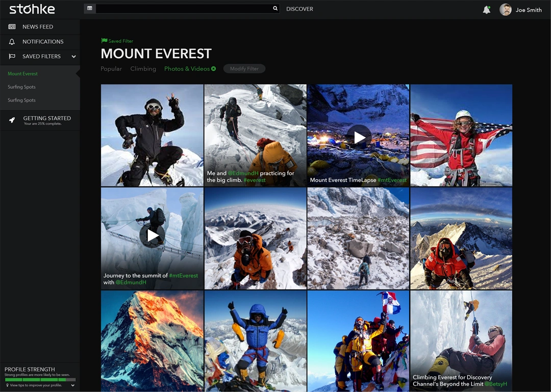This screenshot has height=392, width=551.
Task: Switch to the Popular tab
Action: pyautogui.click(x=111, y=69)
